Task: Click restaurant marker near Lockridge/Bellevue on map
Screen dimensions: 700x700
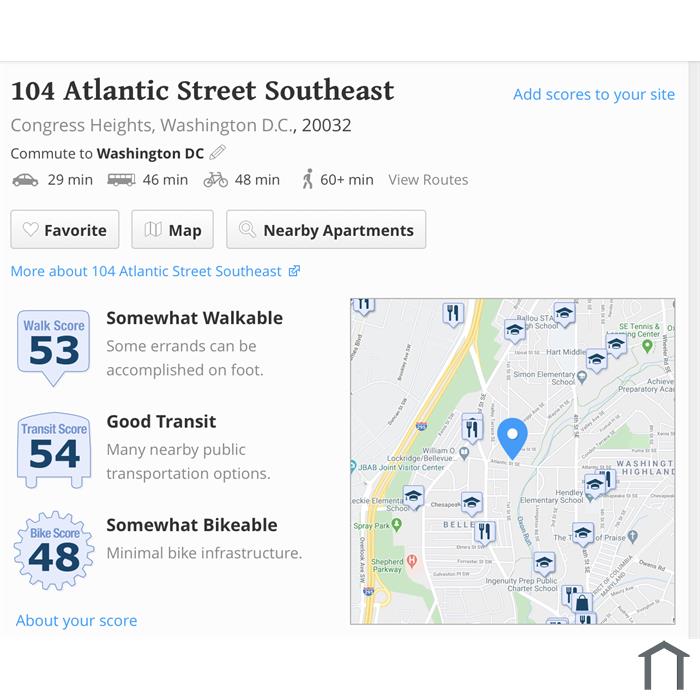Action: (x=472, y=429)
